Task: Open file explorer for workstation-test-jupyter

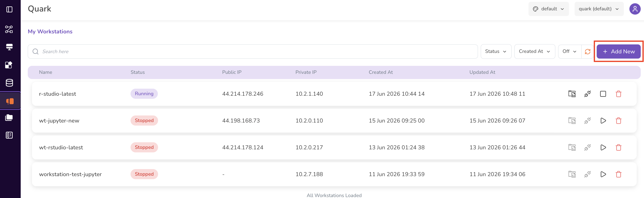Action: [x=572, y=174]
